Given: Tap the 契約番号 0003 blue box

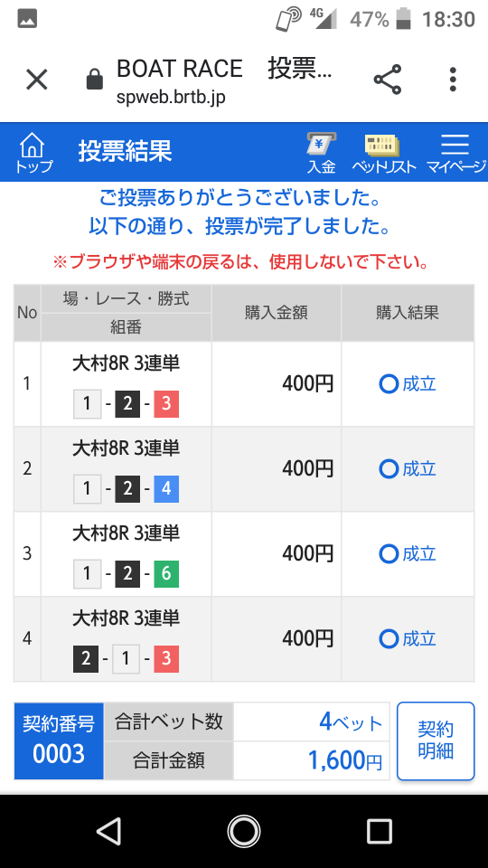Looking at the screenshot, I should pos(59,741).
